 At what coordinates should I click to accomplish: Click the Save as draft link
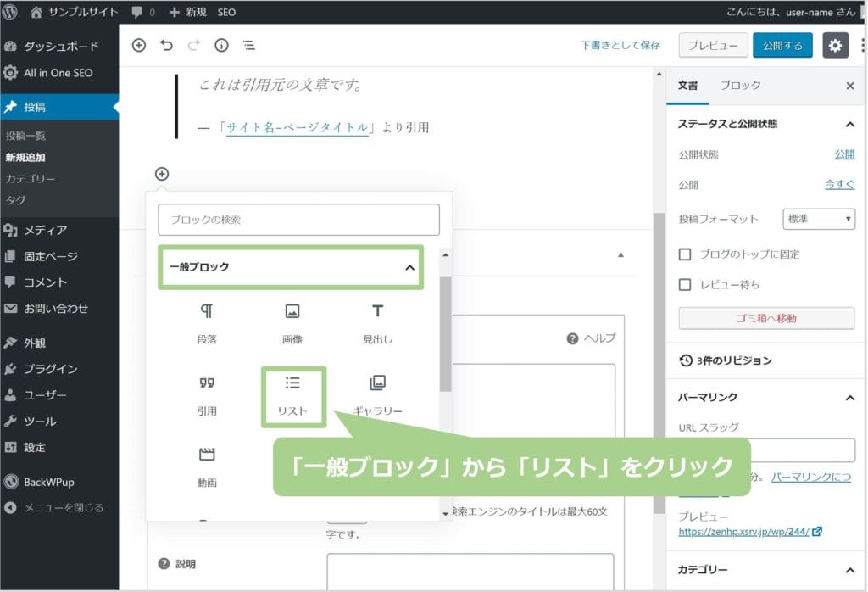click(620, 46)
